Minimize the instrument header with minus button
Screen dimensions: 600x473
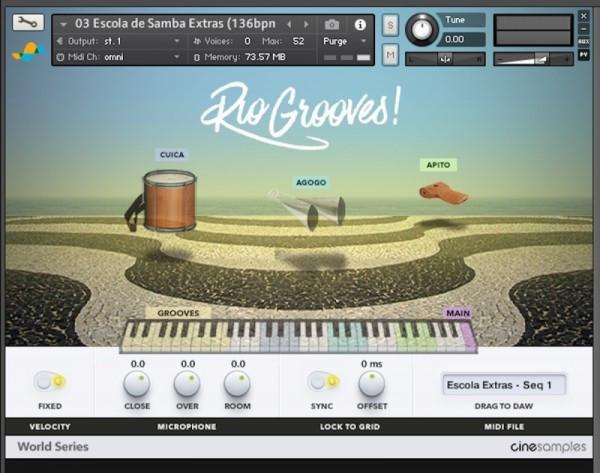[x=584, y=29]
